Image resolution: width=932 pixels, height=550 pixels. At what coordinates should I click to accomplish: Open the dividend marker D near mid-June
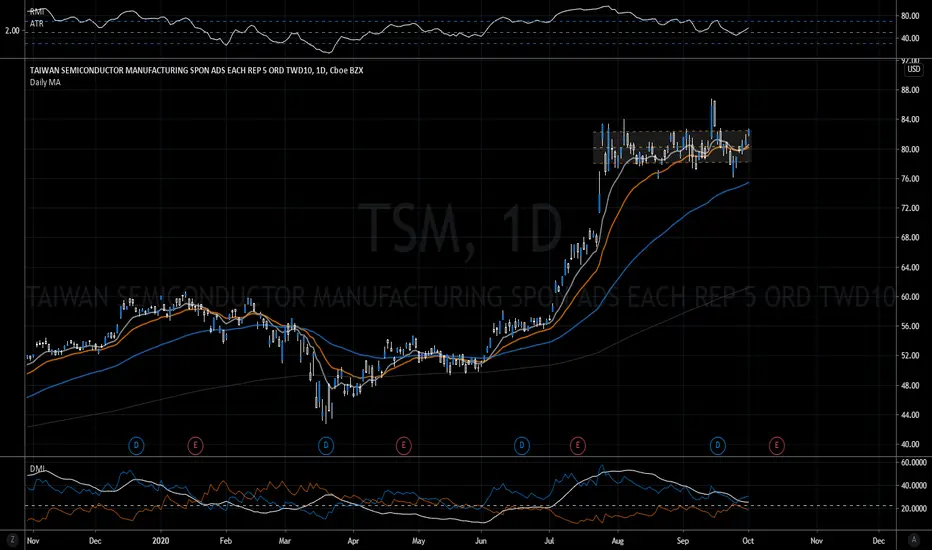[522, 445]
